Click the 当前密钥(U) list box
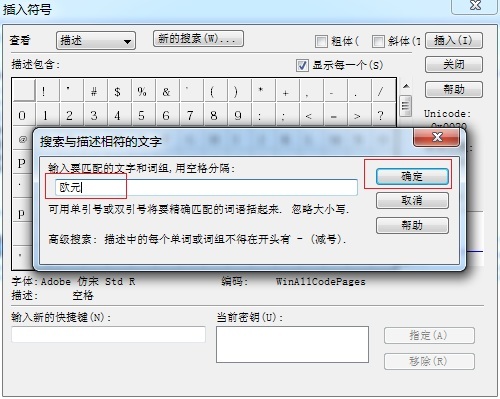The width and height of the screenshot is (500, 399). tap(292, 344)
